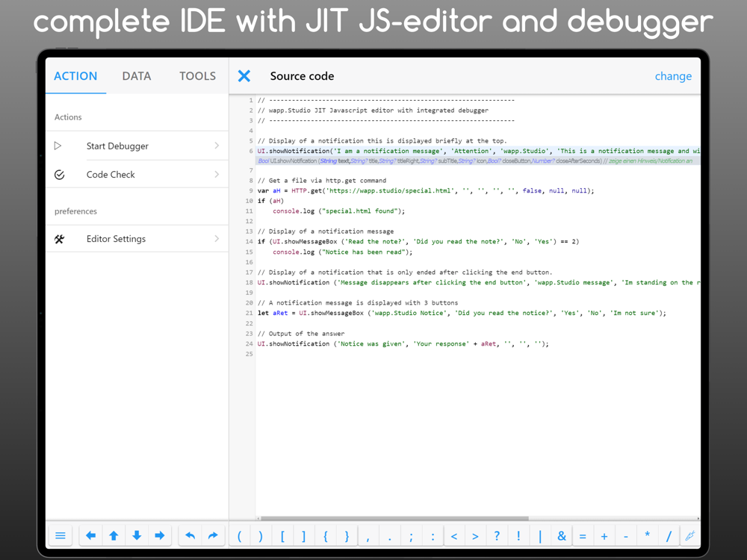The image size is (747, 560).
Task: Move cursor left with the left arrow icon
Action: [90, 535]
